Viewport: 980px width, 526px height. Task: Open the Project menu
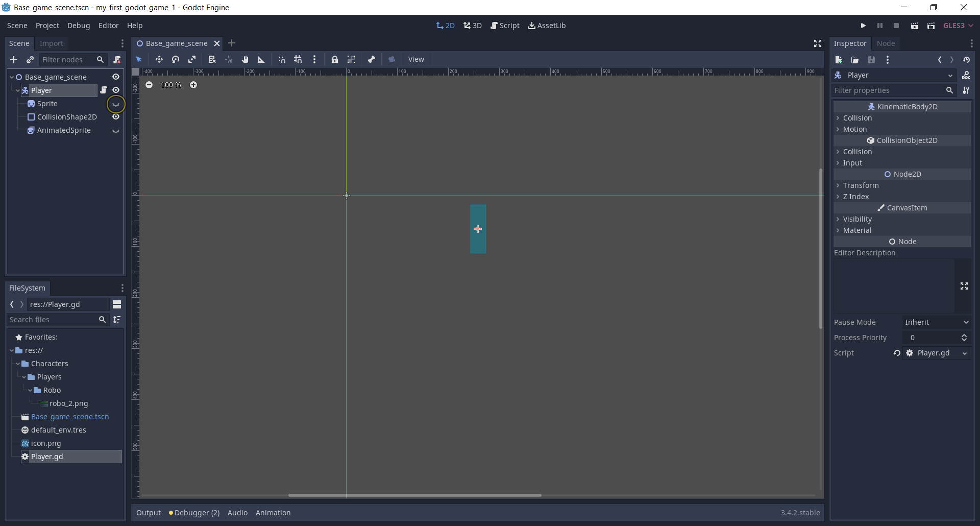tap(47, 26)
